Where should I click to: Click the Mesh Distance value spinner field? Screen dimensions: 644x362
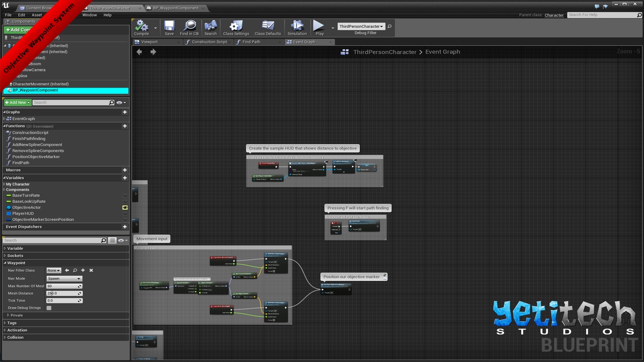[x=64, y=293]
